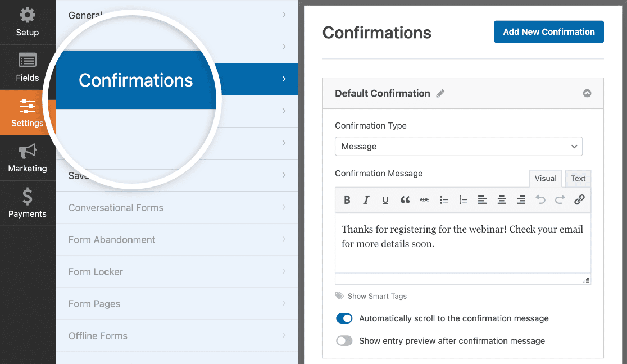
Task: Insert a blockquote in the message
Action: [405, 200]
